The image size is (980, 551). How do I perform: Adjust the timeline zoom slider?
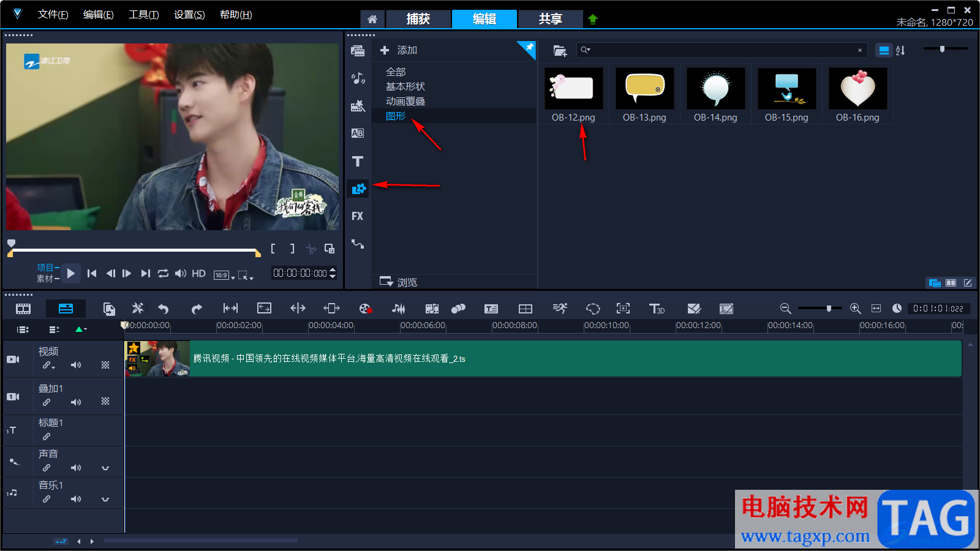[x=820, y=309]
